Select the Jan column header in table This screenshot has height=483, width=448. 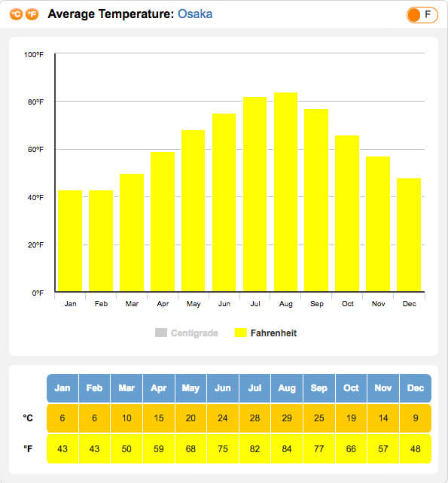point(62,388)
